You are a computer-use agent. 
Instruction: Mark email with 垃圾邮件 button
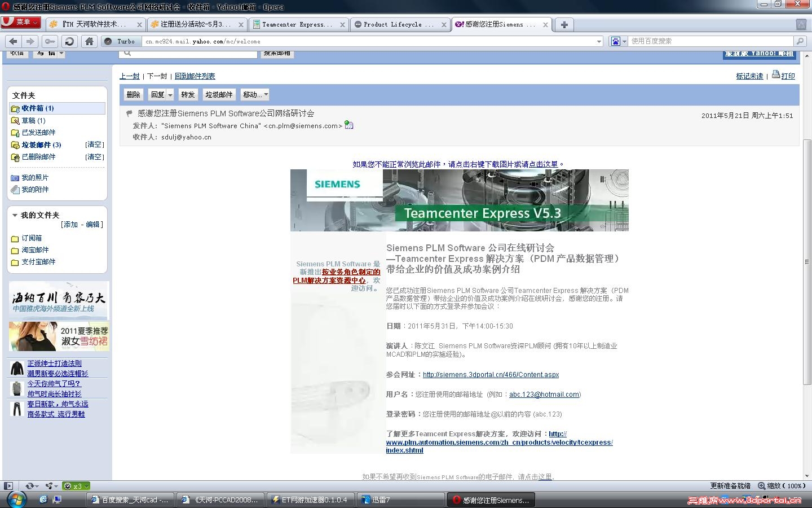(x=219, y=94)
